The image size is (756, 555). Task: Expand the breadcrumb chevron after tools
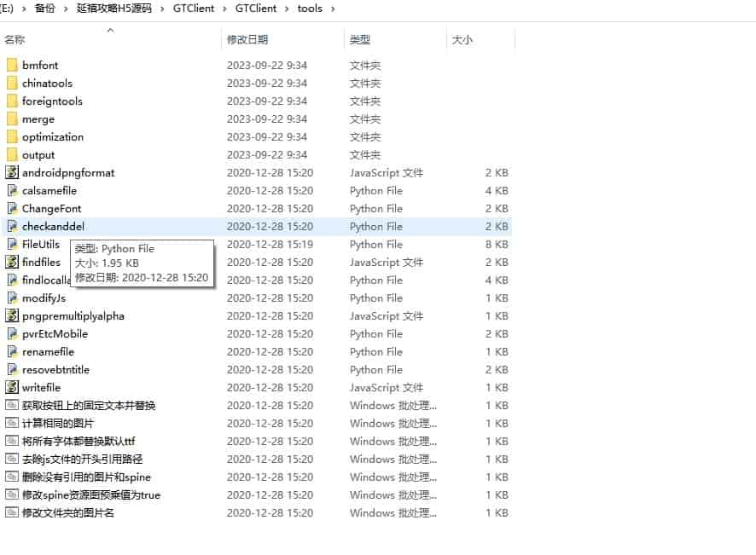(332, 9)
